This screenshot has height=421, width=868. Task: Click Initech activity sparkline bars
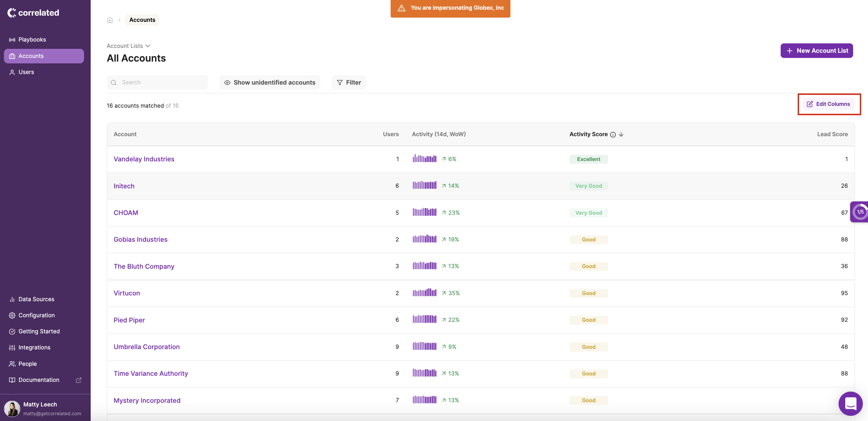point(424,185)
